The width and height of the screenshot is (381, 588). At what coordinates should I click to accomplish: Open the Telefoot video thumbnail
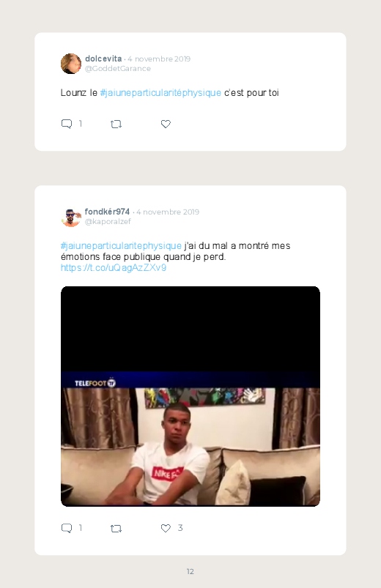(x=190, y=396)
